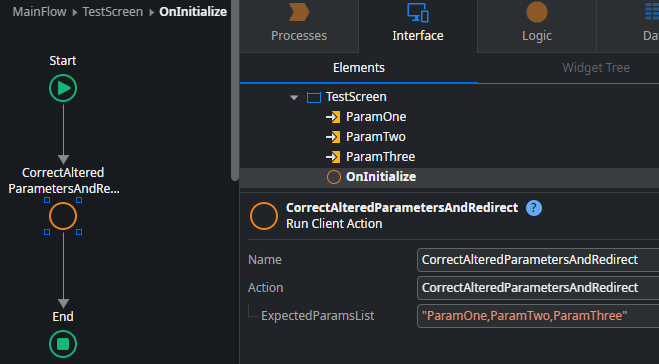Select the ParamOne input parameter
This screenshot has height=364, width=659.
click(376, 117)
